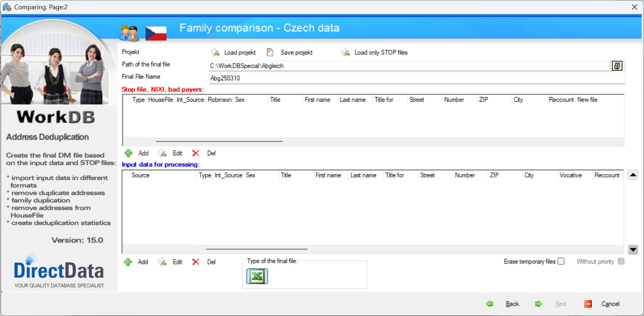
Task: Click Del under Stop file table
Action: 211,153
